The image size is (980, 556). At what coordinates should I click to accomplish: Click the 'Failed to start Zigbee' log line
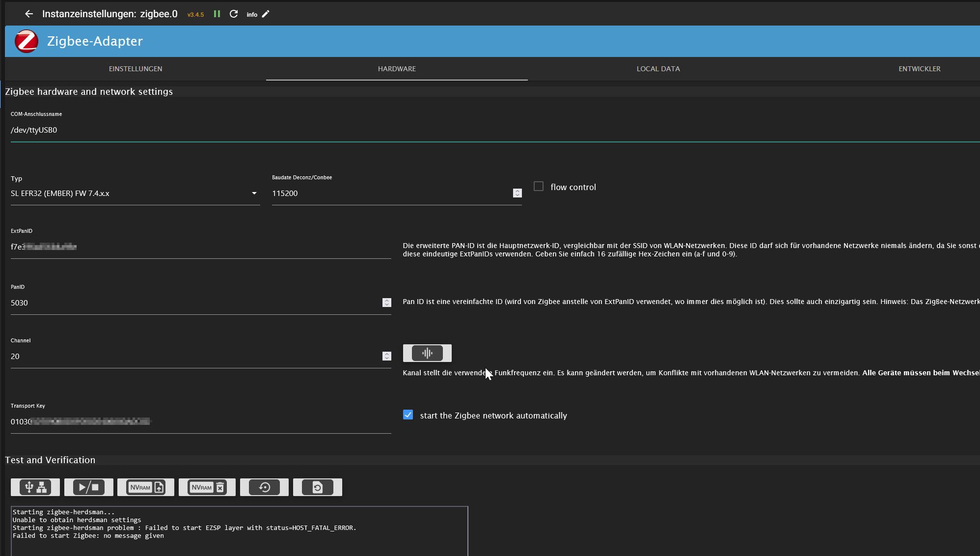pos(88,536)
